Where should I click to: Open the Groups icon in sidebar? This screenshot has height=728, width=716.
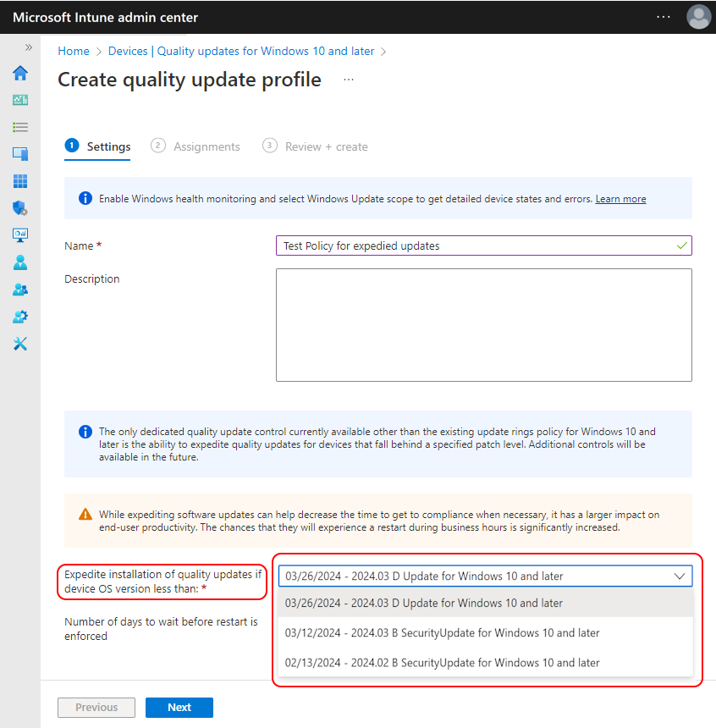click(x=20, y=290)
